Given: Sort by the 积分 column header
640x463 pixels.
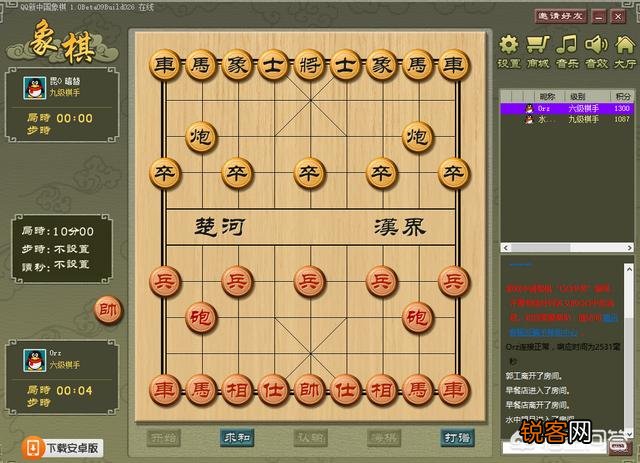Looking at the screenshot, I should coord(622,97).
